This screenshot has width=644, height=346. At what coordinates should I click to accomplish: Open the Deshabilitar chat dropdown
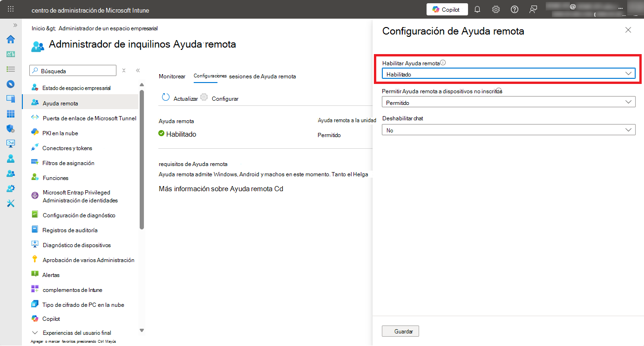pyautogui.click(x=508, y=130)
